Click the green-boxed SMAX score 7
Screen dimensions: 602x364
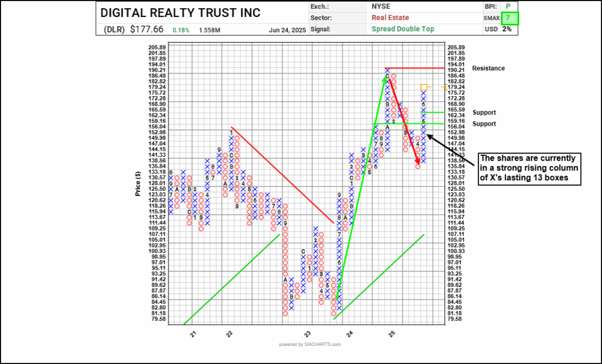507,18
